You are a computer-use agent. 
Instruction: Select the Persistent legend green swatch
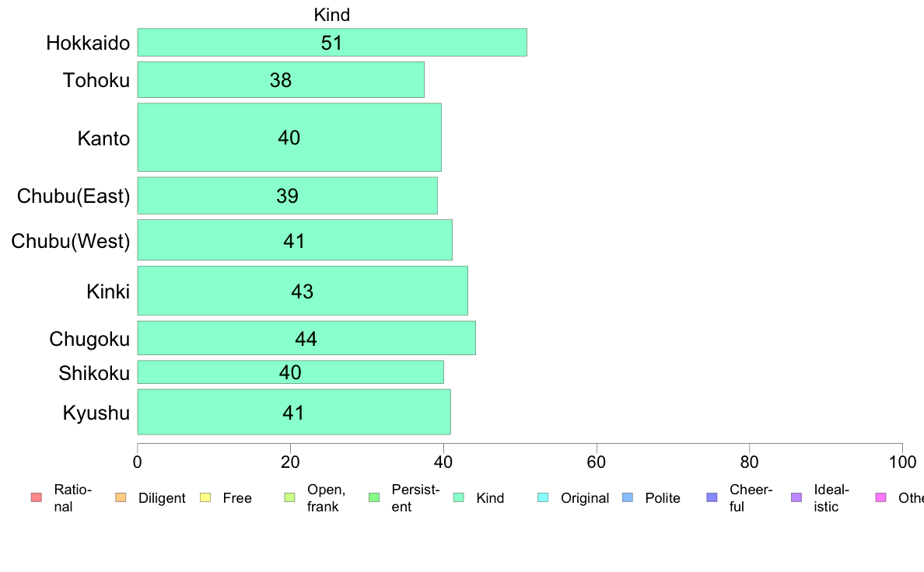(x=374, y=497)
